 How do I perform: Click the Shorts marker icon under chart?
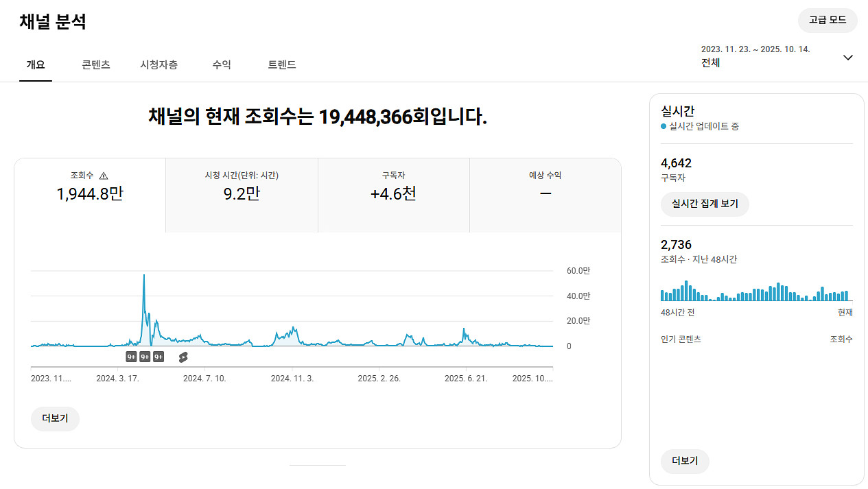coord(183,357)
